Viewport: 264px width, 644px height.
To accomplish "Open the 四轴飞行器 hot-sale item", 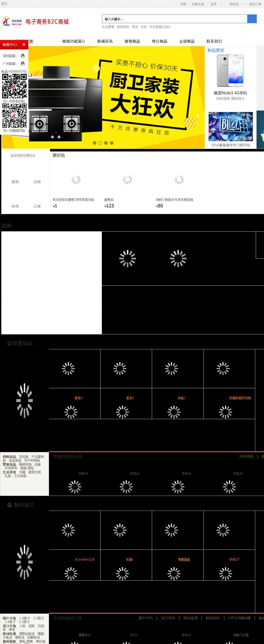I will [241, 635].
